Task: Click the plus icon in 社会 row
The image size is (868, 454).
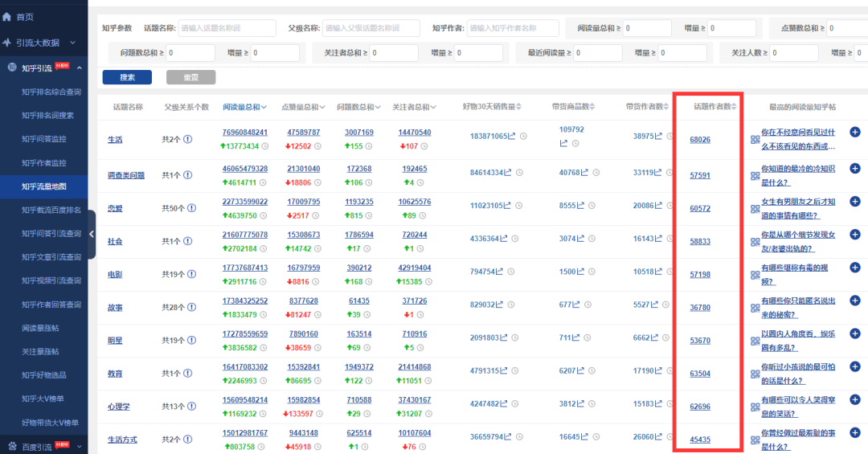Action: (855, 234)
